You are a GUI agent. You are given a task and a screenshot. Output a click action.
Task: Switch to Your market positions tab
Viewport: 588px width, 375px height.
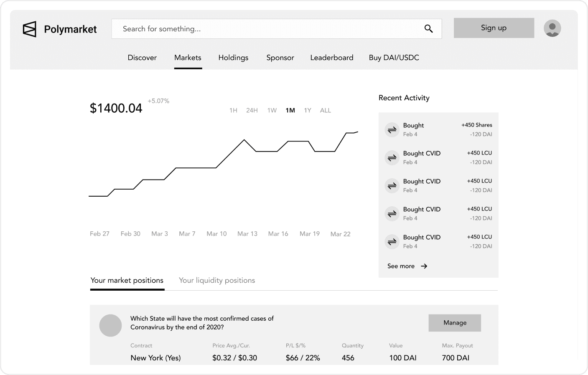[x=127, y=280]
